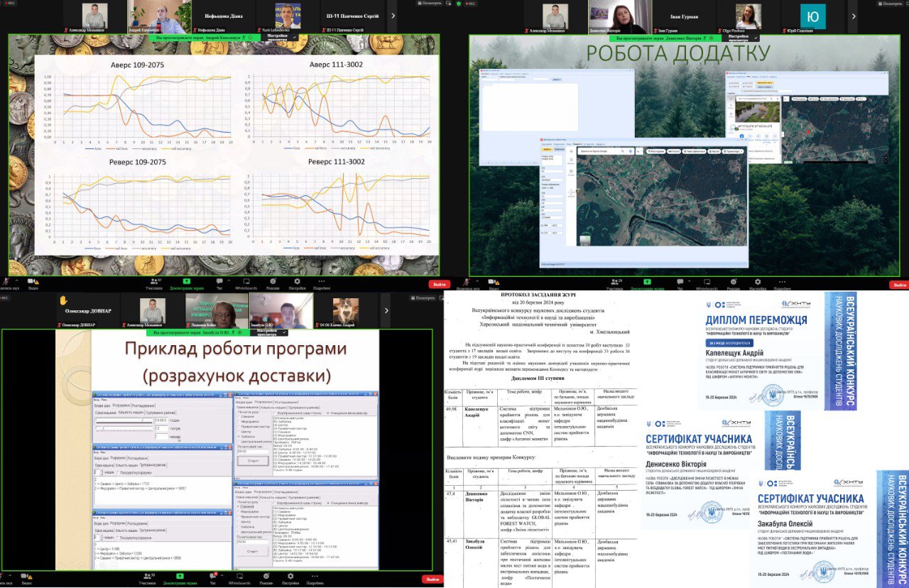Viewport: 909px width, 588px height.
Task: Open Настройки in the РОБОТА ДОДАТКУ Zoom window
Action: tap(758, 284)
